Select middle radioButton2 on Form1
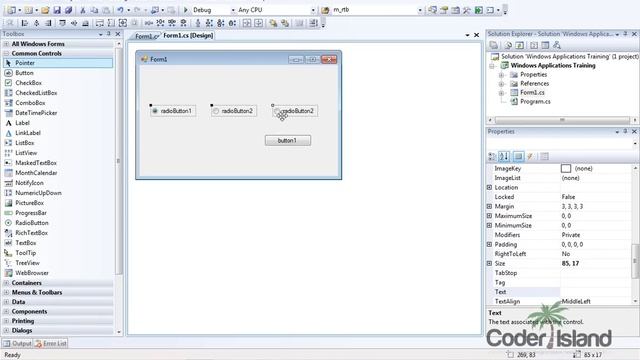Screen dimensions: 640x360 (234, 111)
